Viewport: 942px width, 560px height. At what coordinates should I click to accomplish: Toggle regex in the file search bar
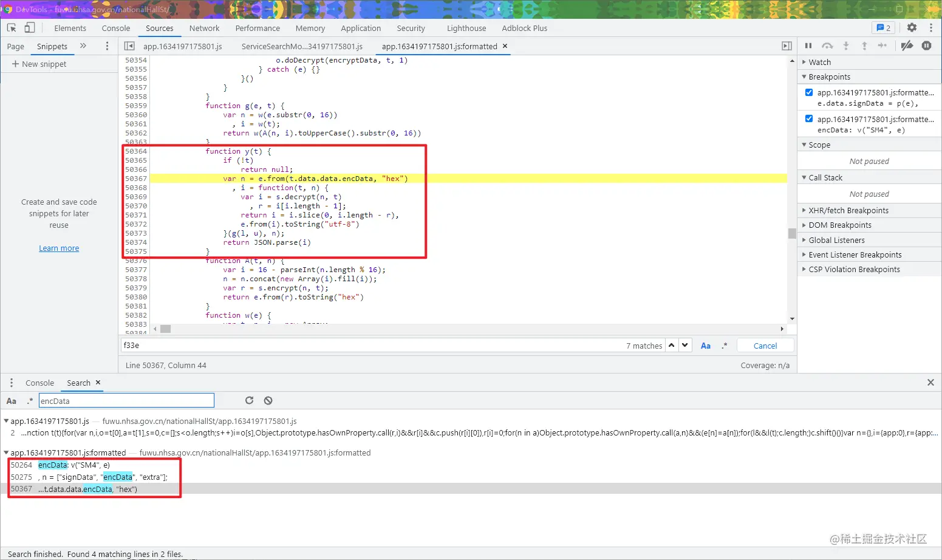(x=724, y=346)
